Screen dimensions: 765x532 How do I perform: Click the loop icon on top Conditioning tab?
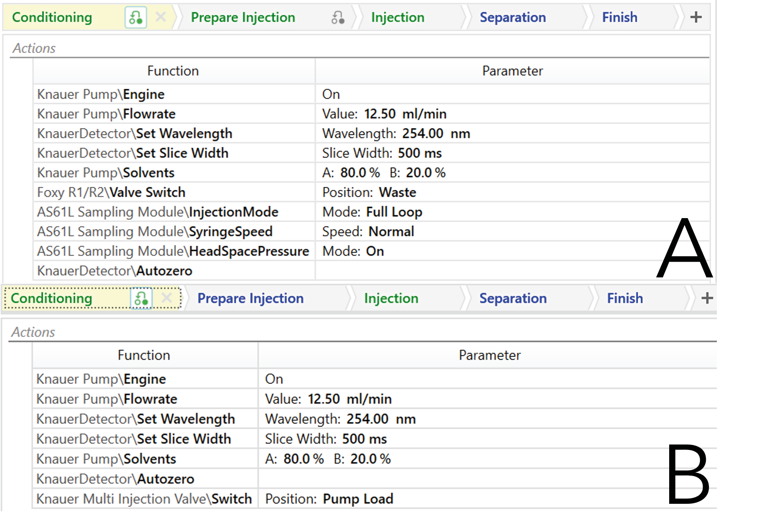pyautogui.click(x=136, y=17)
